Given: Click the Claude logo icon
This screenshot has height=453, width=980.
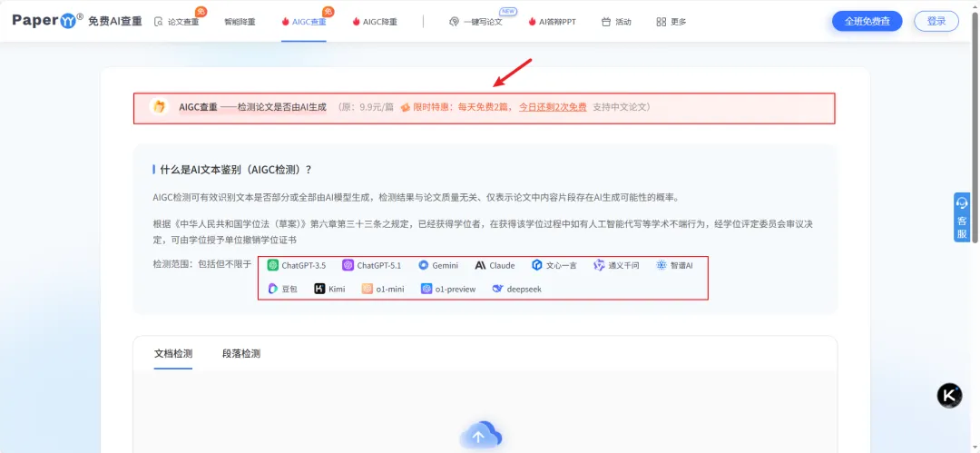Looking at the screenshot, I should [480, 265].
